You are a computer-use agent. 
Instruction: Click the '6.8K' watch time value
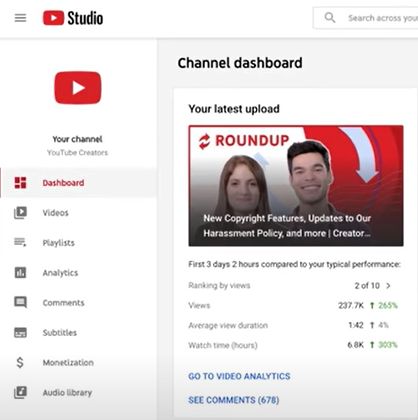pos(356,345)
